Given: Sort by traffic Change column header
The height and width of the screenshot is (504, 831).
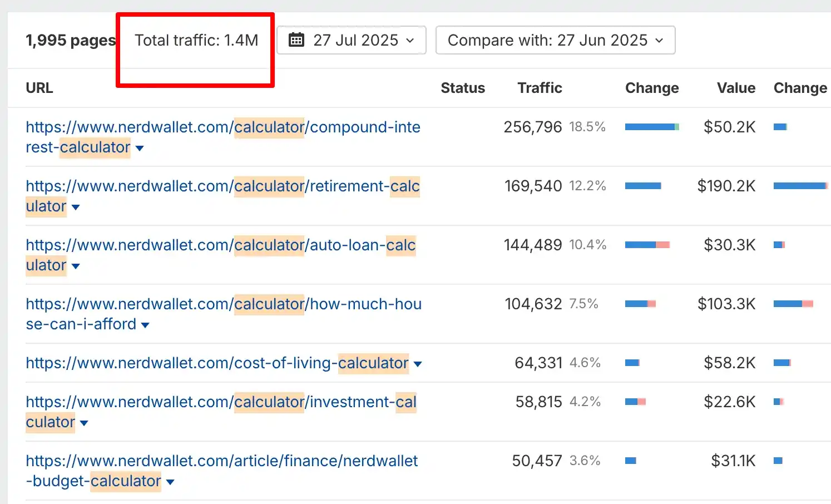Looking at the screenshot, I should click(x=652, y=88).
